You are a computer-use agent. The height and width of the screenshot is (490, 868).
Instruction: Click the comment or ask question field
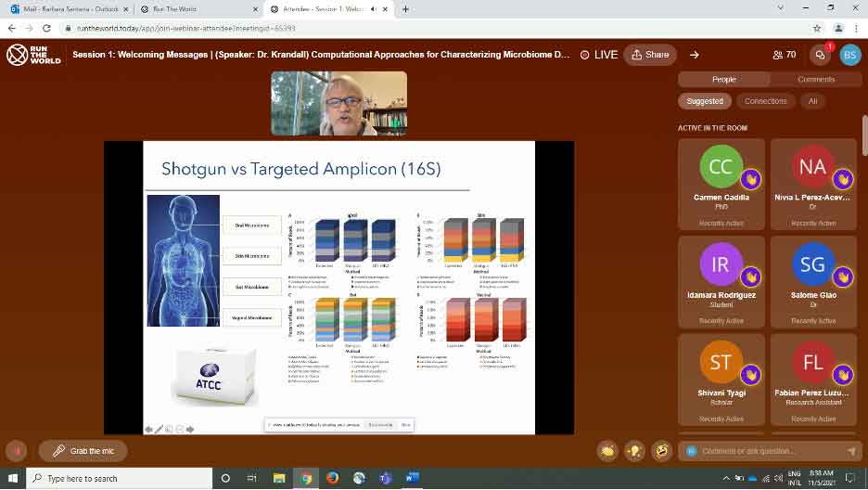(770, 451)
